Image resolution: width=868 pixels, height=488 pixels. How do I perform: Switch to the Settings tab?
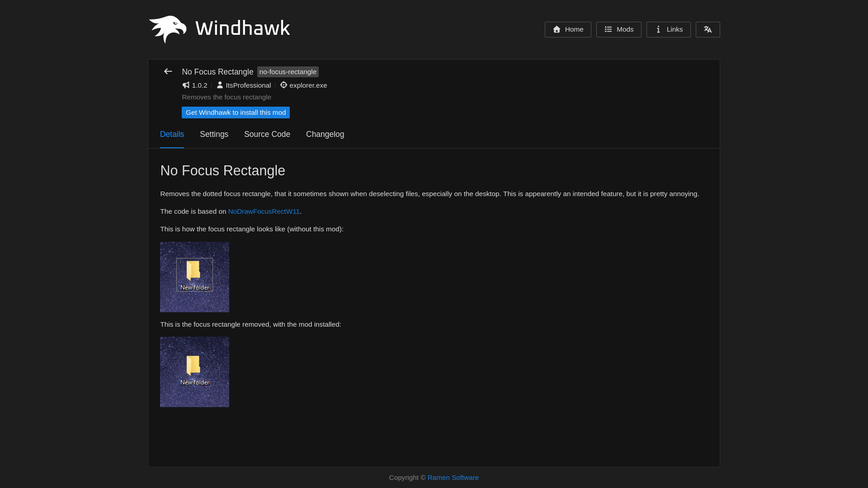214,134
